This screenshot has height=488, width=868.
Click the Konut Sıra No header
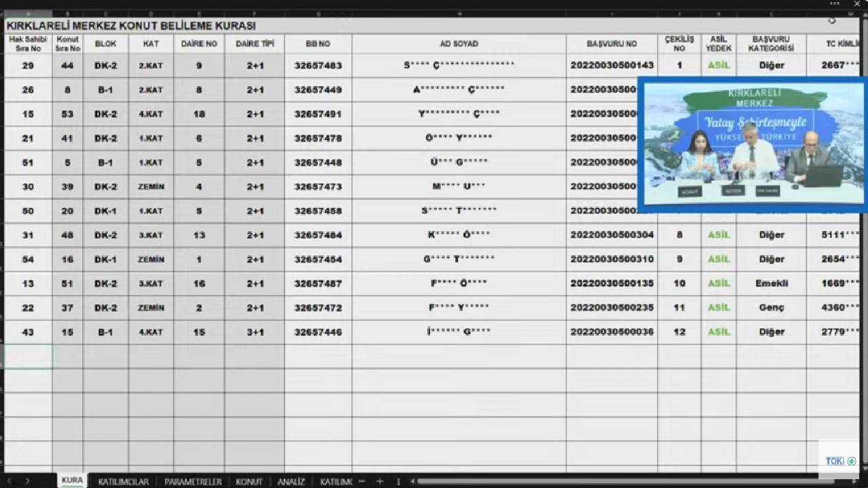pyautogui.click(x=68, y=44)
